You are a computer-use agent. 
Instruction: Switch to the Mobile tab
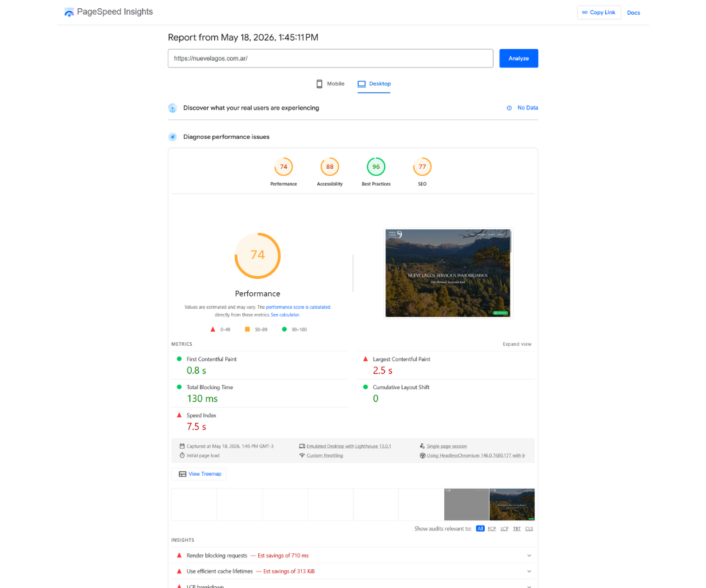point(330,83)
